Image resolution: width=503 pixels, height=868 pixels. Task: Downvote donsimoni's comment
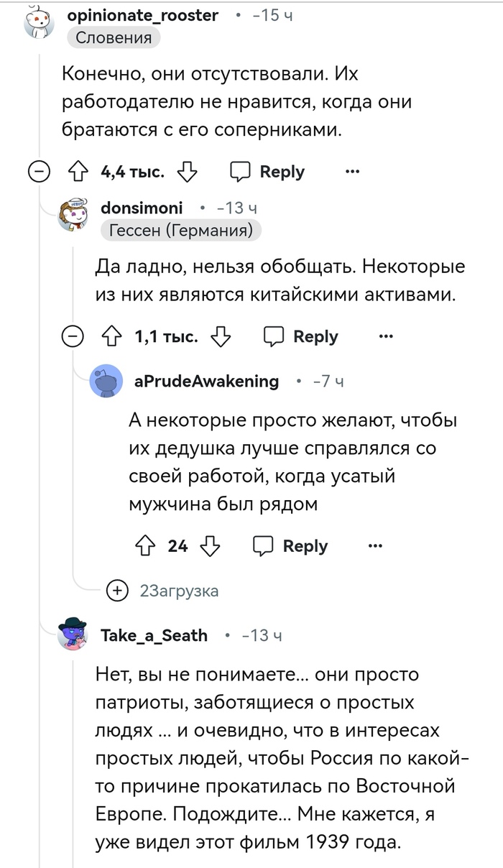tap(221, 337)
